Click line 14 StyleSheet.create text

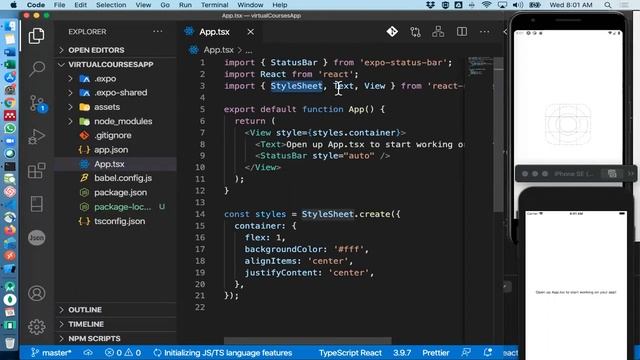pyautogui.click(x=351, y=214)
